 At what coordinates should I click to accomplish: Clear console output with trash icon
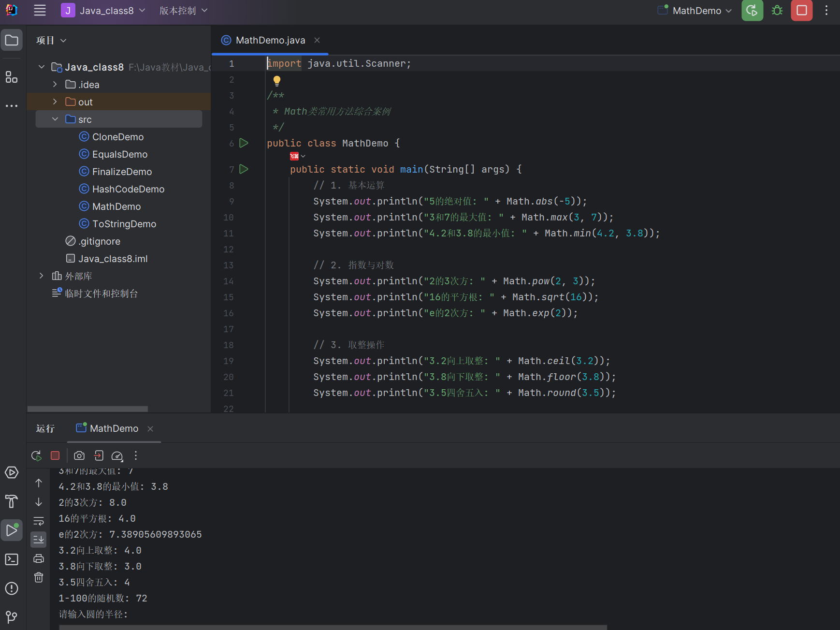39,577
